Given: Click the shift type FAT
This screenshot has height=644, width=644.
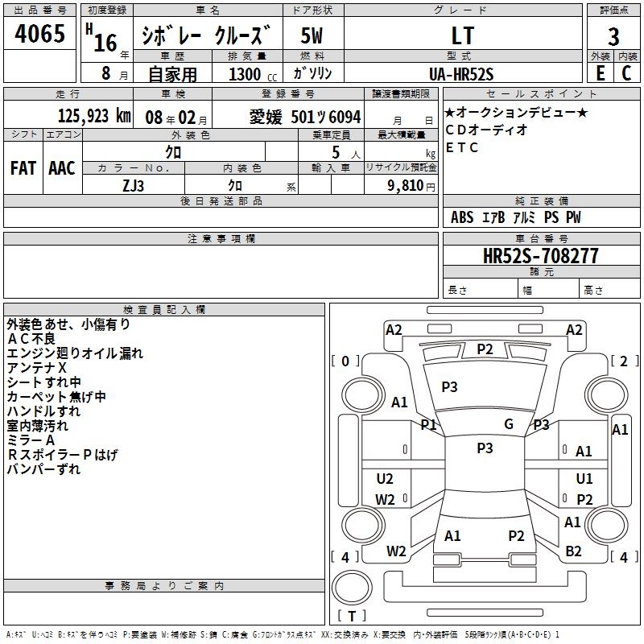Looking at the screenshot, I should click(23, 168).
